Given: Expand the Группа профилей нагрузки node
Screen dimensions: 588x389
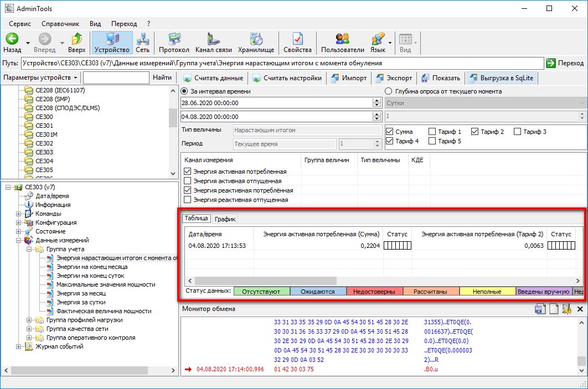Looking at the screenshot, I should tap(28, 320).
